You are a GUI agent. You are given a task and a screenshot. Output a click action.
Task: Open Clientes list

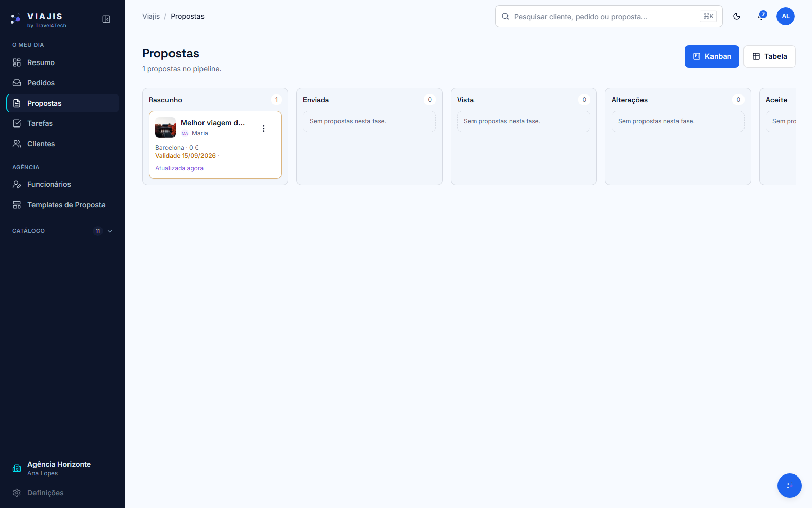click(63, 144)
